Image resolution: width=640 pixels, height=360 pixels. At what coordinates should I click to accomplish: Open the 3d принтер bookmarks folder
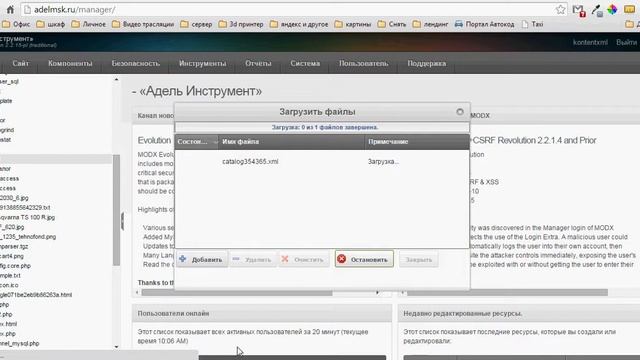[241, 24]
